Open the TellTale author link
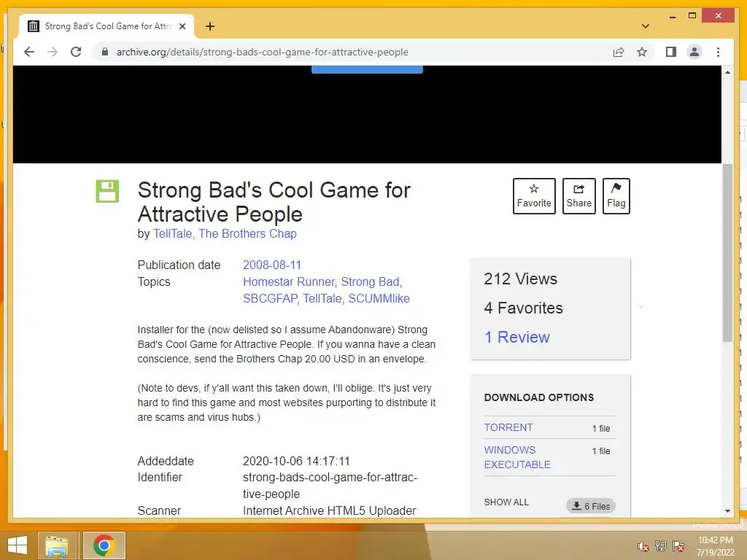 [172, 233]
